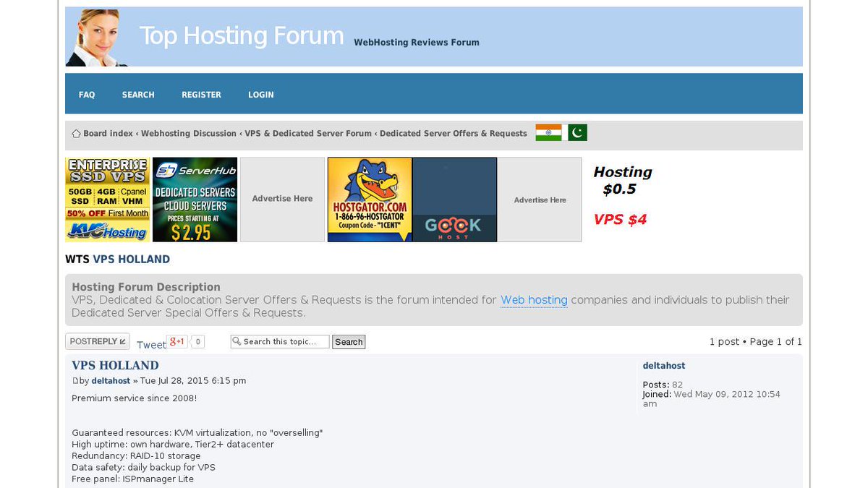Open the LOGIN menu entry
Screen dimensions: 868x488
tap(260, 94)
